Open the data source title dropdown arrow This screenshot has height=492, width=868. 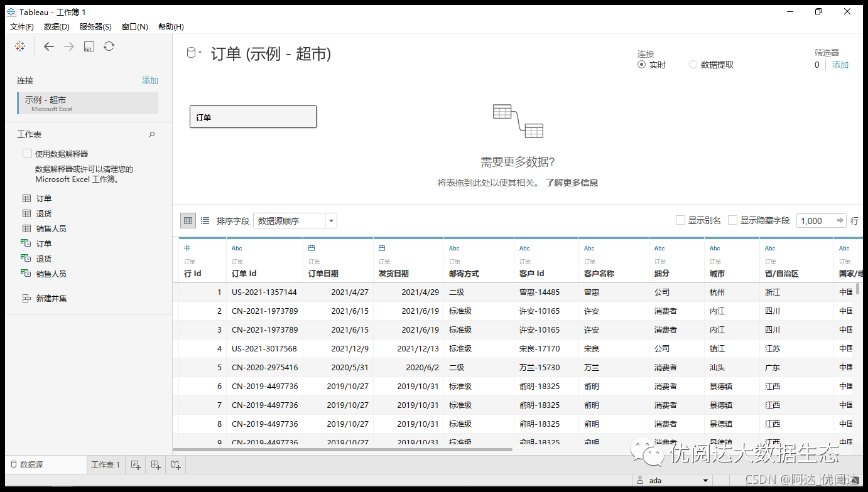point(200,53)
